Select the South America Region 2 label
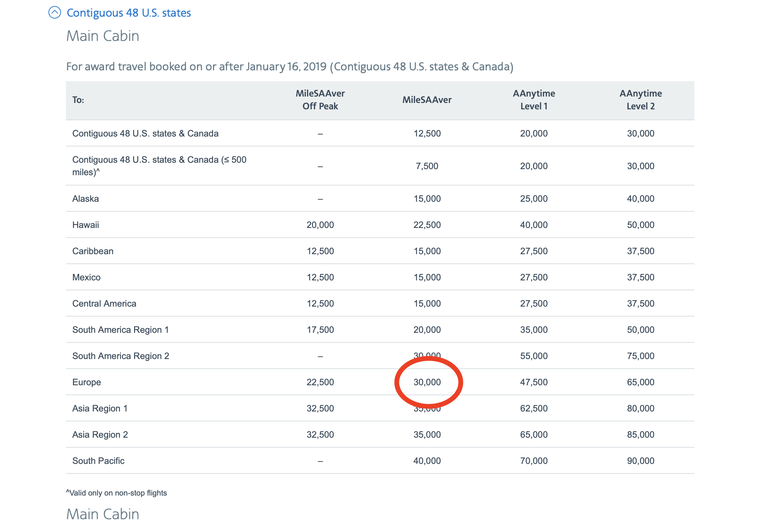Screen dimensions: 767x532 tap(121, 356)
